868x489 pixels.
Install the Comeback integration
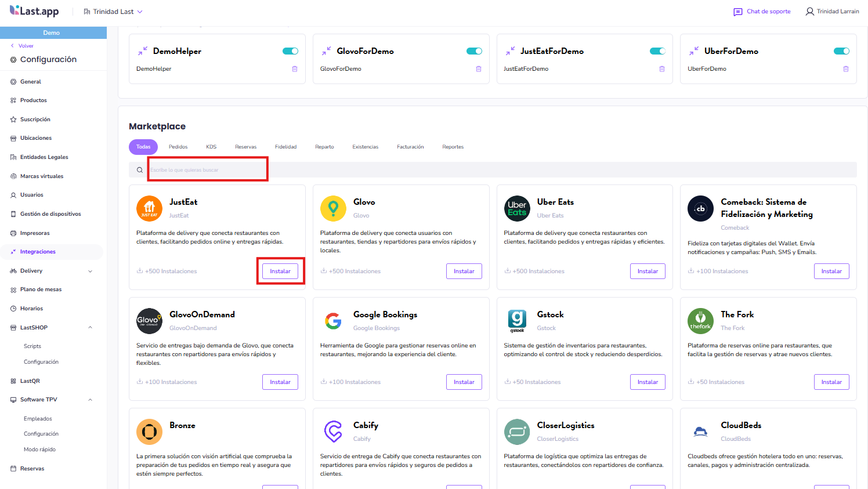(831, 271)
